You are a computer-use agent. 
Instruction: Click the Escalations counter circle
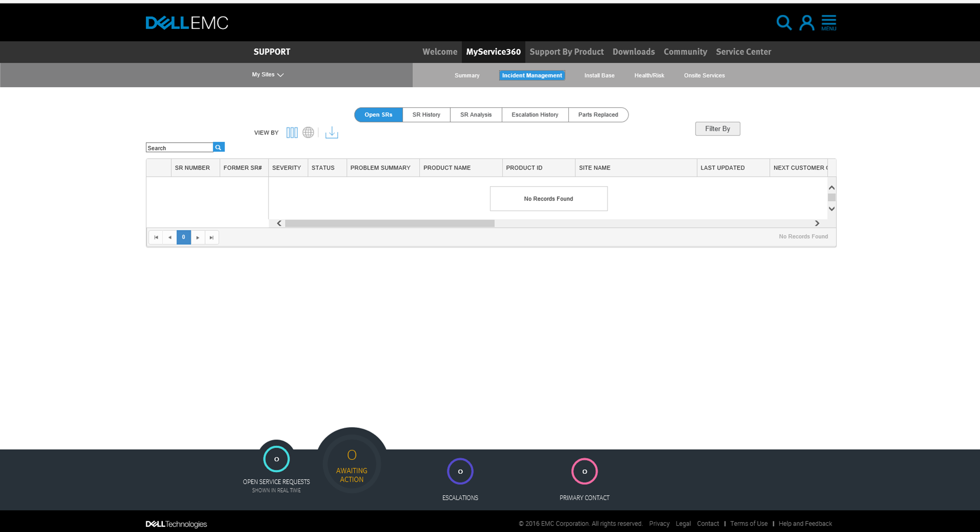(x=460, y=471)
